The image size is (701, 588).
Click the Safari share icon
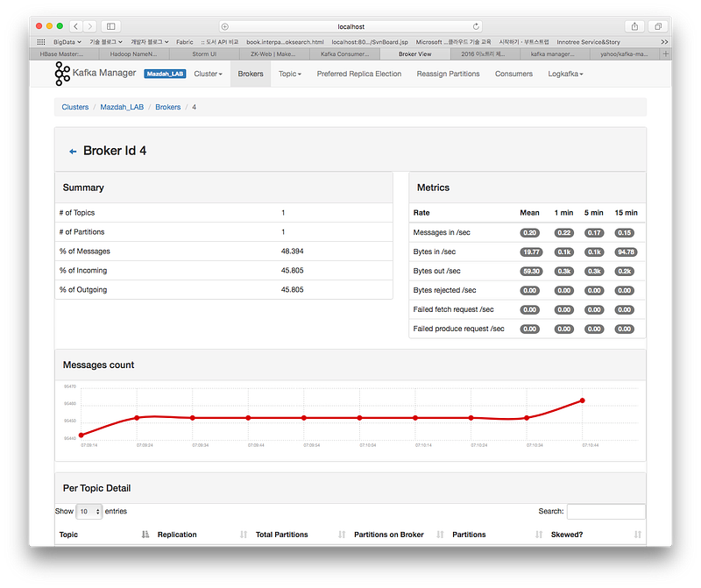point(634,26)
